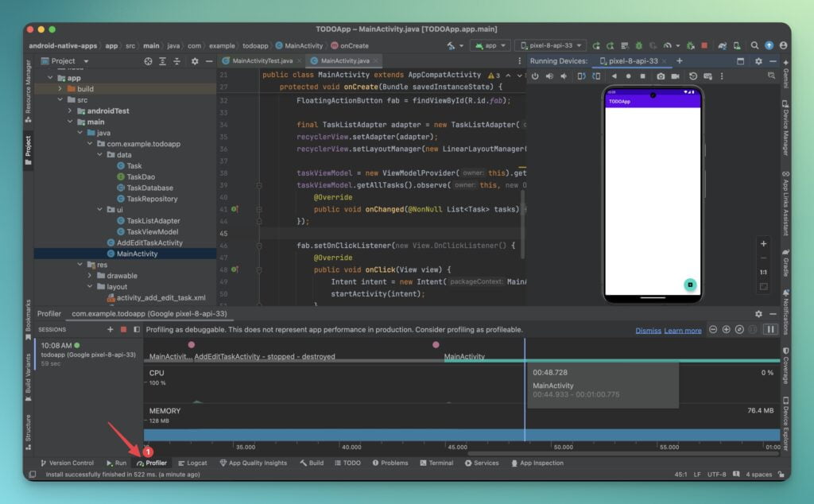Image resolution: width=814 pixels, height=504 pixels.
Task: Toggle the Device Explorer sidebar button
Action: tap(786, 424)
